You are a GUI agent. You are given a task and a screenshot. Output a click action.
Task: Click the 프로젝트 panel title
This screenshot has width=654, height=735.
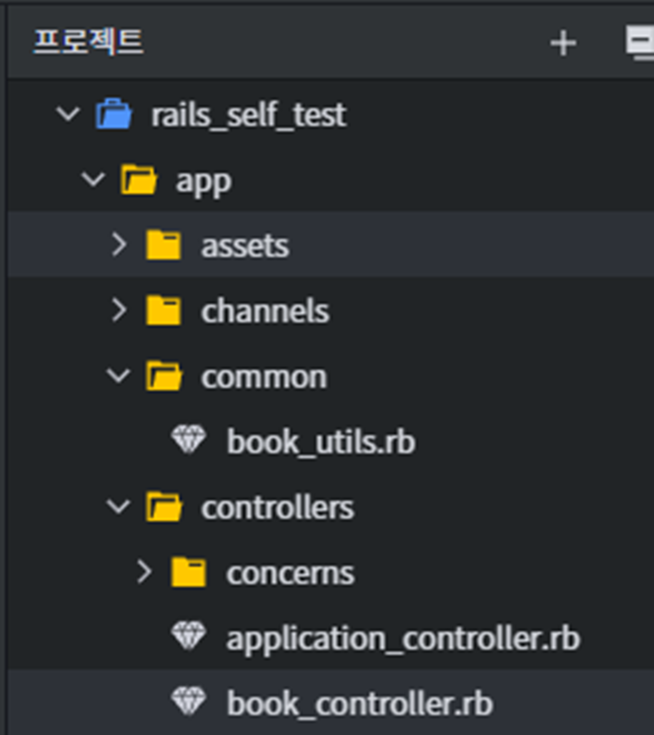[88, 42]
